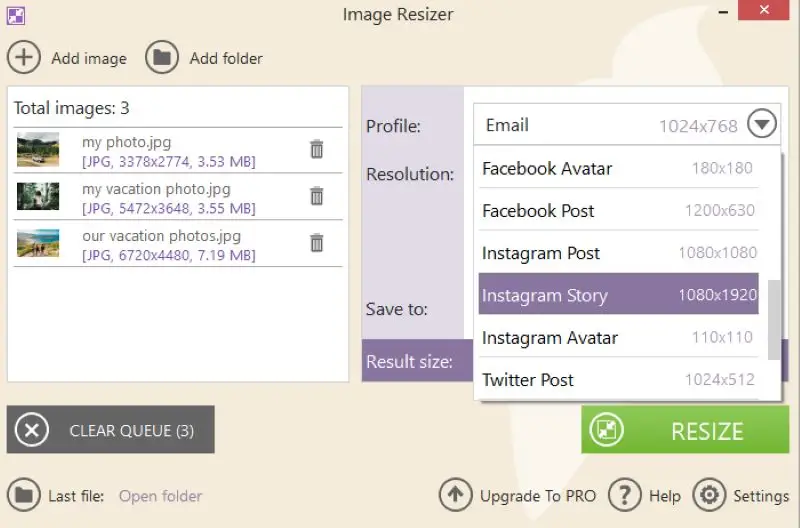
Task: Click the Add image plus icon
Action: click(x=24, y=58)
